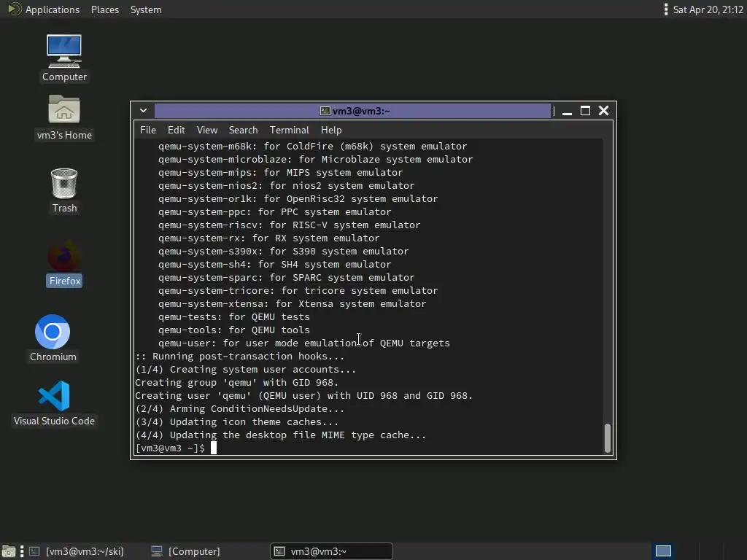Open the Places menu
747x560 pixels.
[x=105, y=9]
